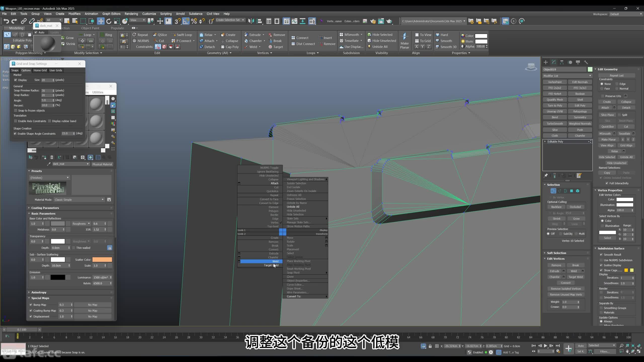
Task: Open the Modifiers menu
Action: coord(74,14)
